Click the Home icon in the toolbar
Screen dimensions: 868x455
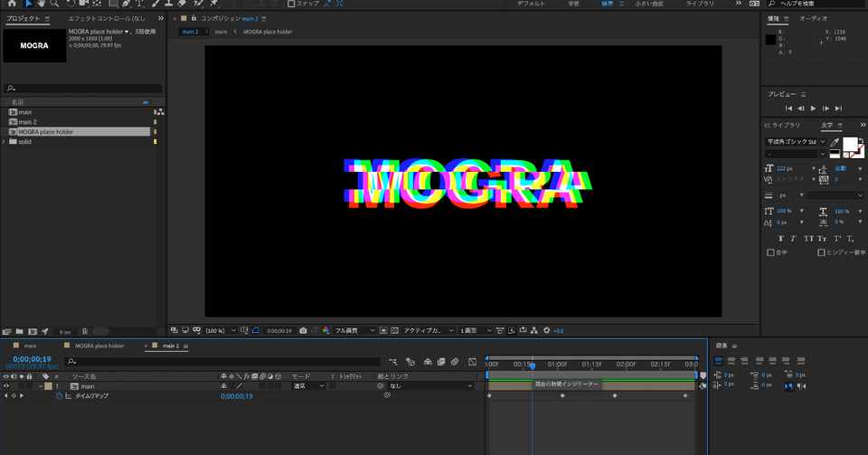click(11, 4)
